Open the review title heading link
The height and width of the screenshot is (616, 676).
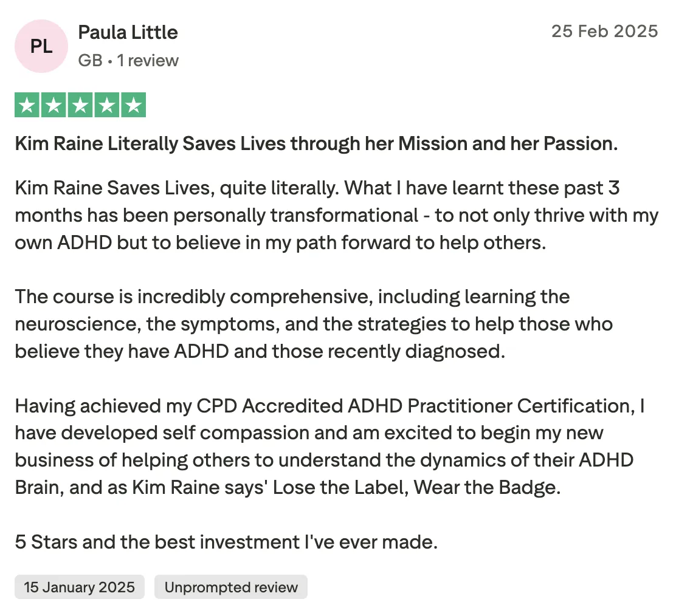pyautogui.click(x=317, y=143)
